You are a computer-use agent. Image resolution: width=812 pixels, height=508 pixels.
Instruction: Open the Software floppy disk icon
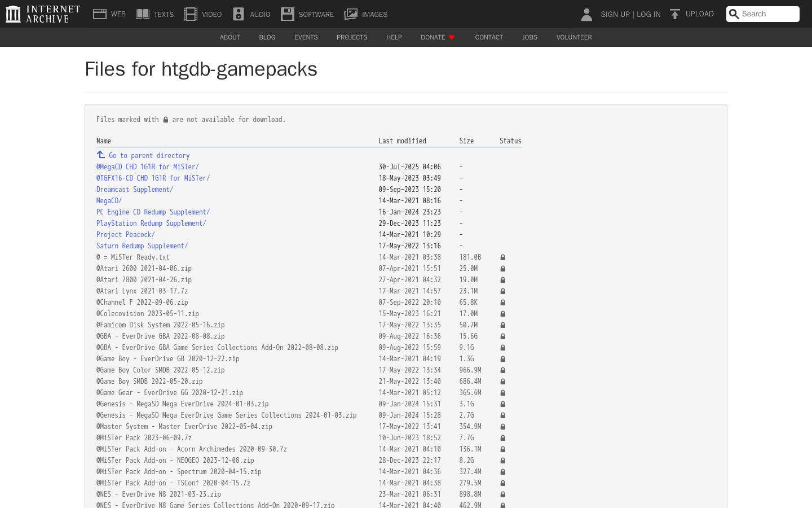point(288,14)
